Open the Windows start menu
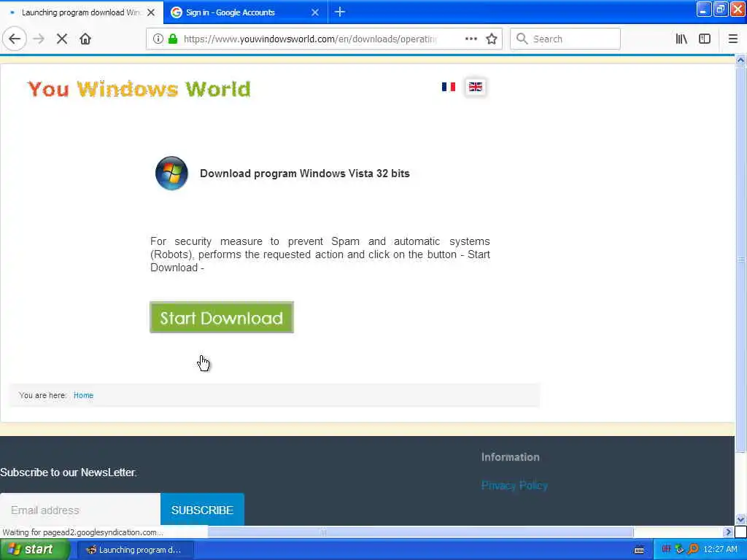 tap(34, 550)
